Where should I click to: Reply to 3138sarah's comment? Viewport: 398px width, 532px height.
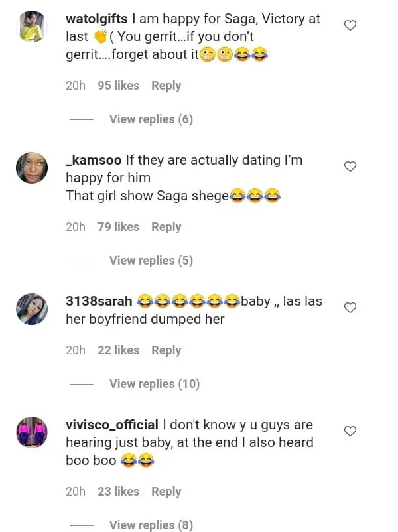[x=166, y=350]
